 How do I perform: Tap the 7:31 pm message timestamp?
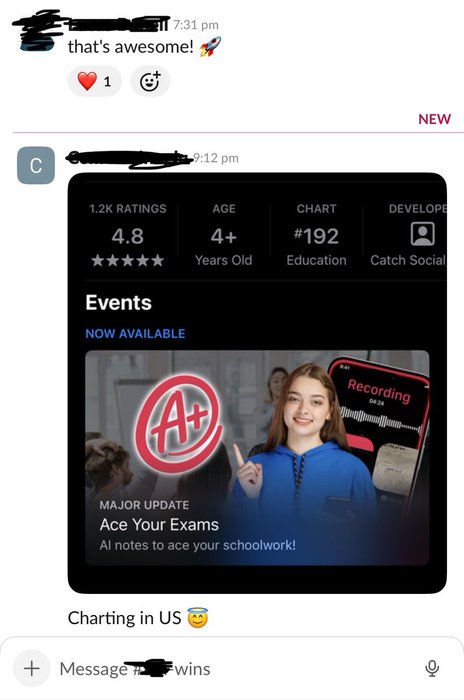196,25
